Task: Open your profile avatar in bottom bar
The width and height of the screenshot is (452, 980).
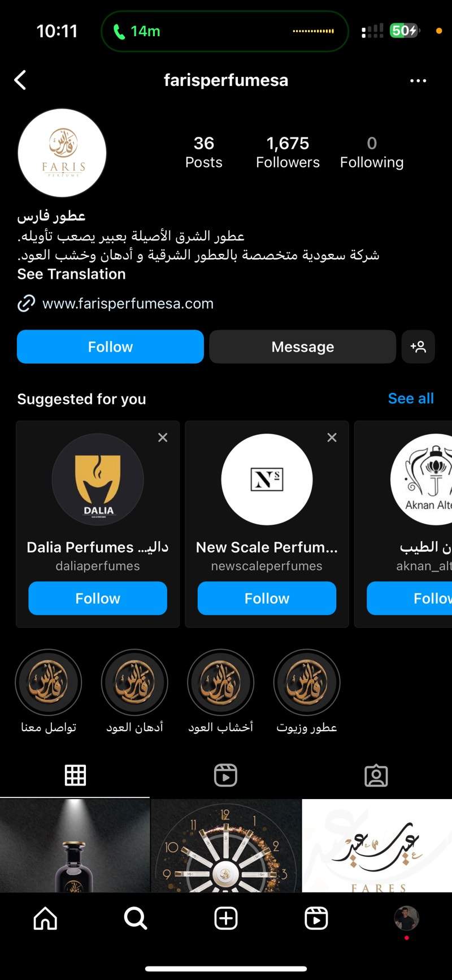Action: 406,918
